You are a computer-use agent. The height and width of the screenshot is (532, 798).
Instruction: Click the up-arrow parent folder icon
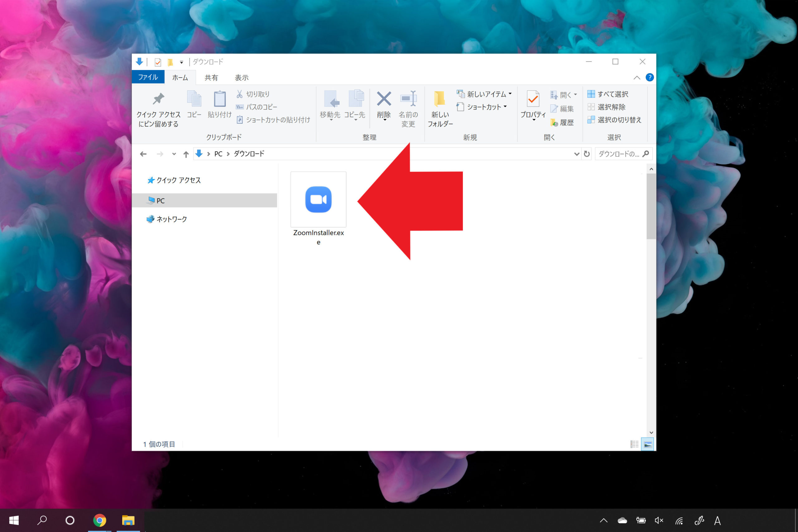point(186,154)
